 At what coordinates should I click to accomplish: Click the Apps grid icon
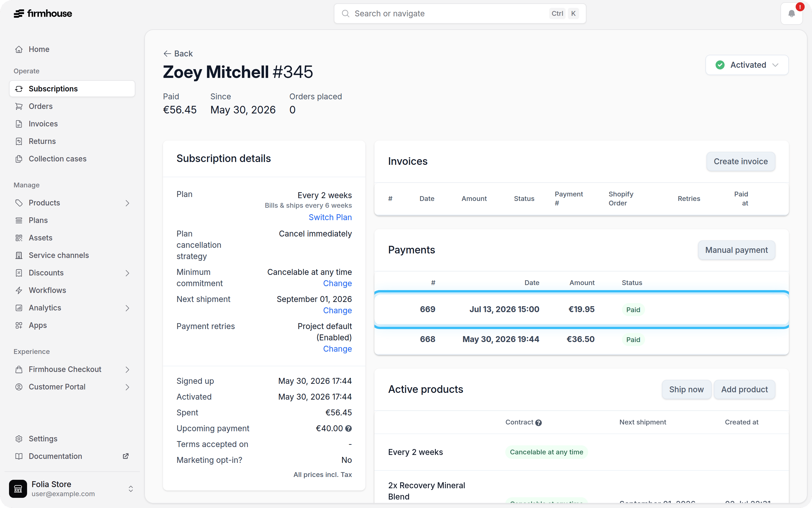click(x=19, y=325)
